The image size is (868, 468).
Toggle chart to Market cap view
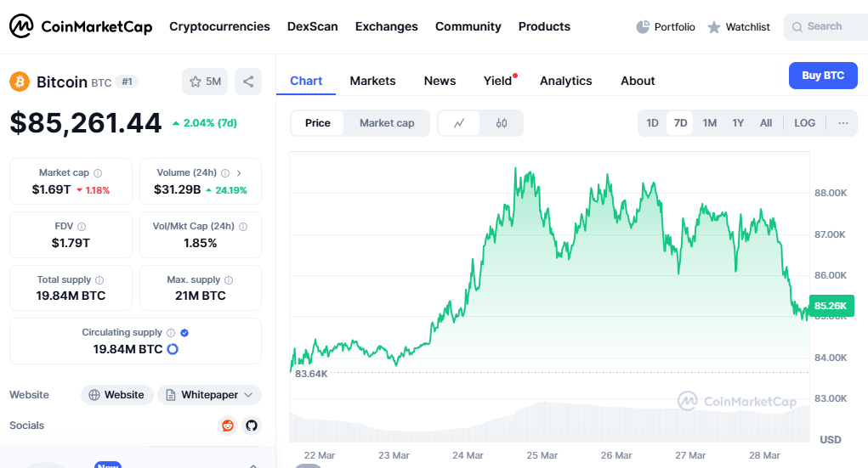click(x=387, y=123)
